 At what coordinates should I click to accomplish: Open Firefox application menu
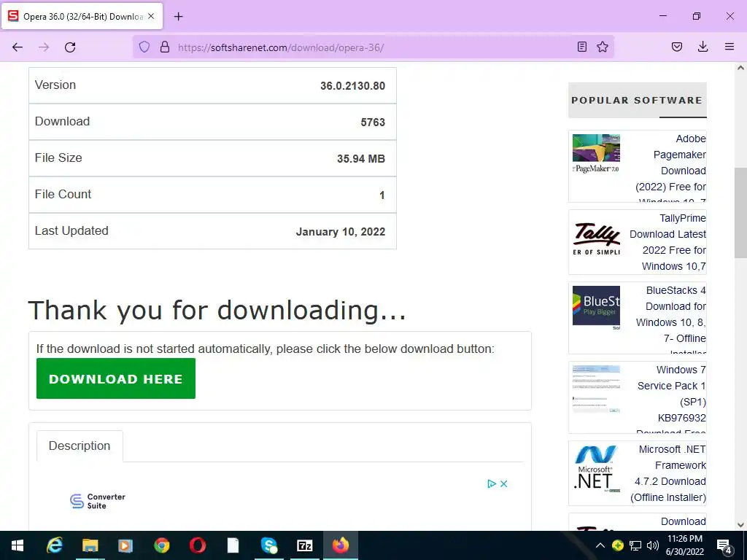click(729, 47)
